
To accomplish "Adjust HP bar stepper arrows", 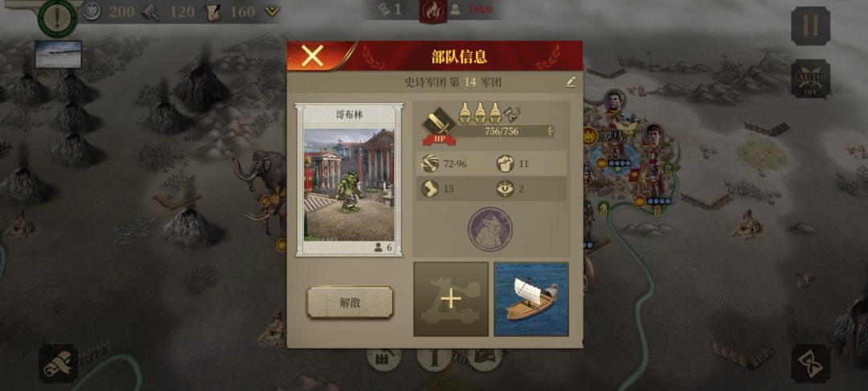I will click(550, 131).
